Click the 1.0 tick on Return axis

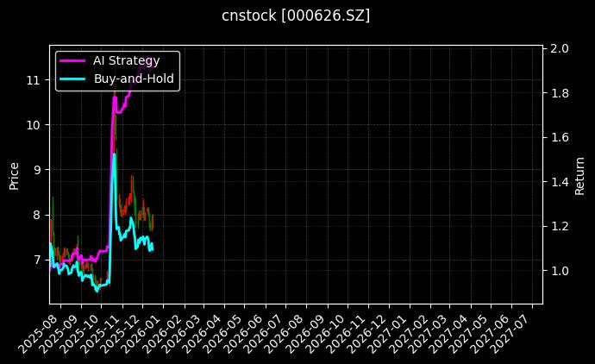point(560,271)
